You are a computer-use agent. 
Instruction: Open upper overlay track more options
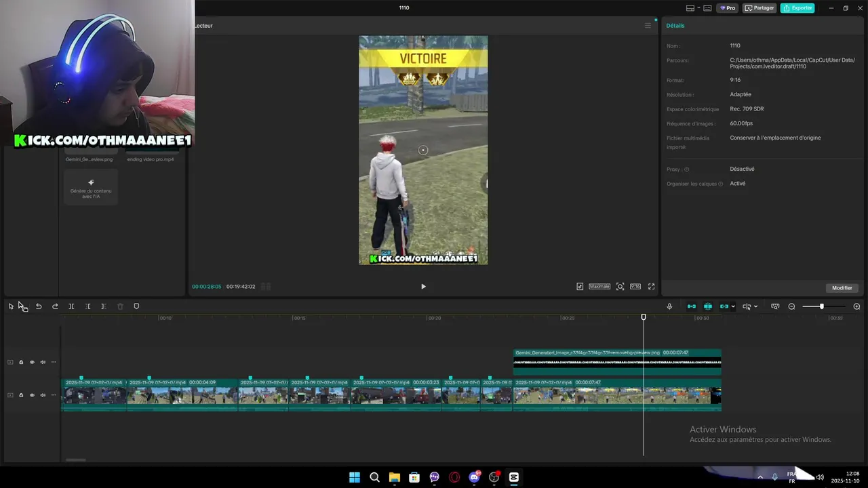point(54,362)
